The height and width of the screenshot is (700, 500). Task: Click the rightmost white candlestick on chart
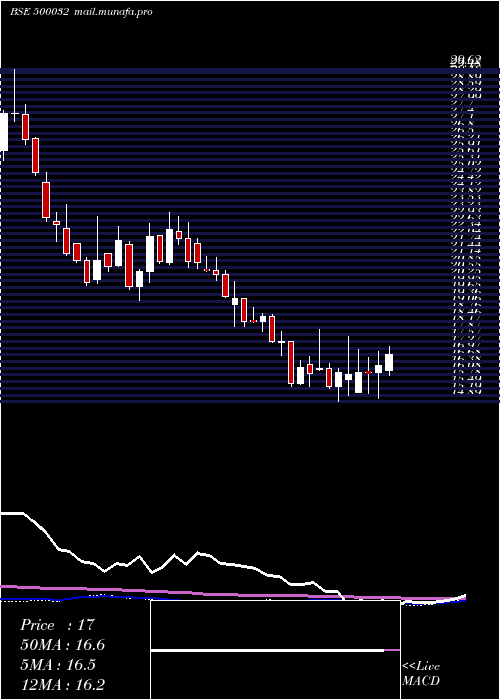(389, 362)
